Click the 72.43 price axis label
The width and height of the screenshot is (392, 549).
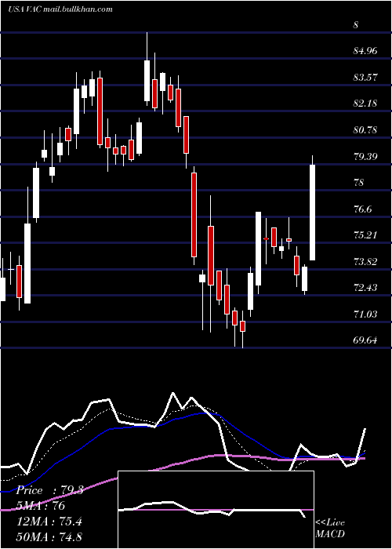[x=365, y=288]
